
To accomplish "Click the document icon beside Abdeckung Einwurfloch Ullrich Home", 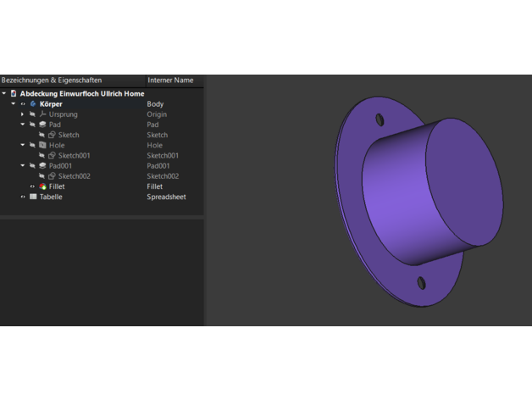I will tap(14, 93).
